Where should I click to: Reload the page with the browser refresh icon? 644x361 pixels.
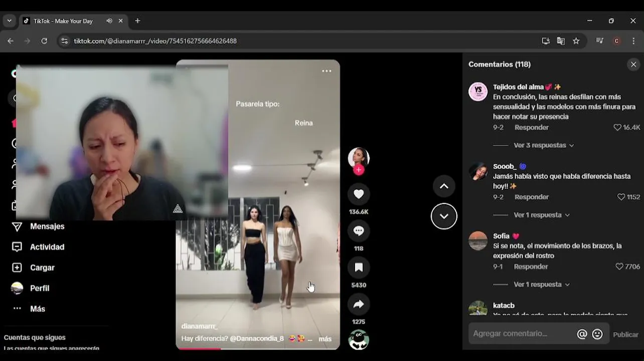(x=44, y=41)
